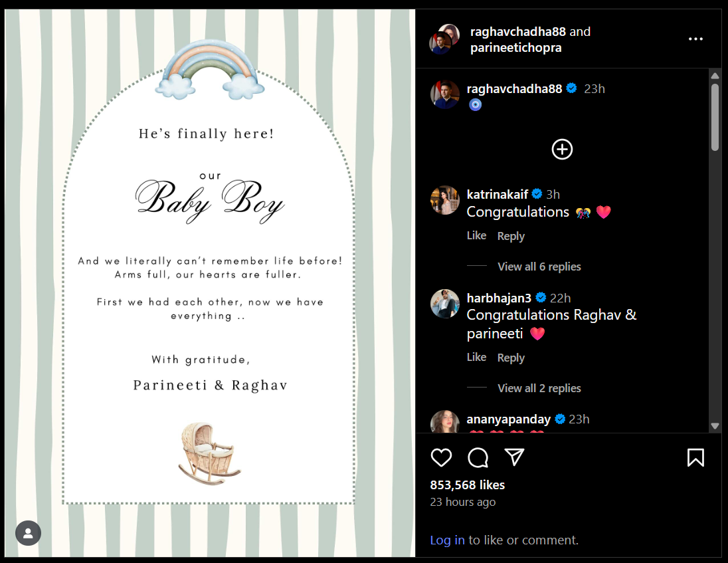728x563 pixels.
Task: Open comment bubble icon
Action: (478, 457)
